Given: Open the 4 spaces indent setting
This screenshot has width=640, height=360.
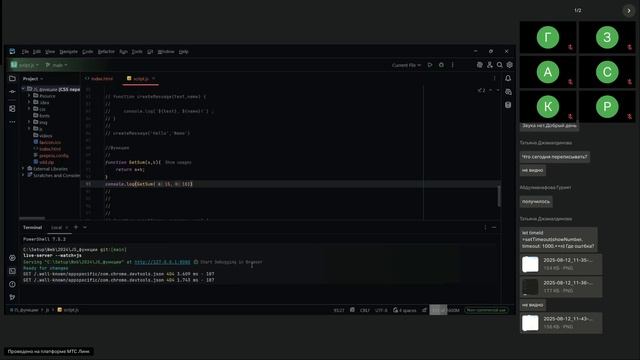Looking at the screenshot, I should pos(404,310).
